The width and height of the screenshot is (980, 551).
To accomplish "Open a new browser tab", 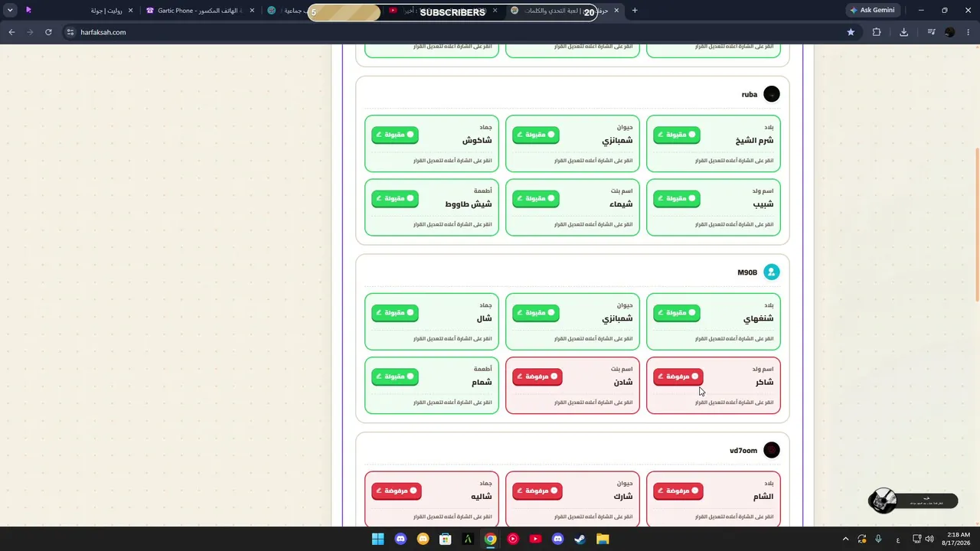I will (635, 11).
